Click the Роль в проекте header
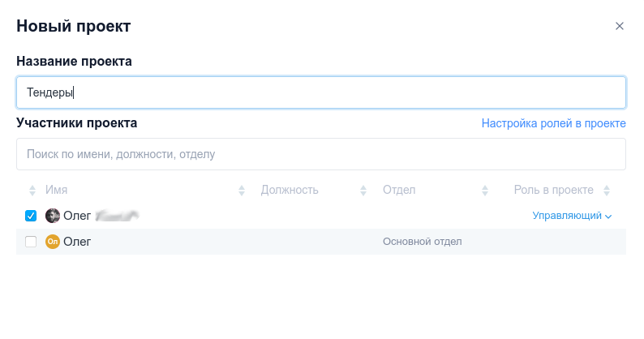Viewport: 644px width, 339px height. point(554,190)
